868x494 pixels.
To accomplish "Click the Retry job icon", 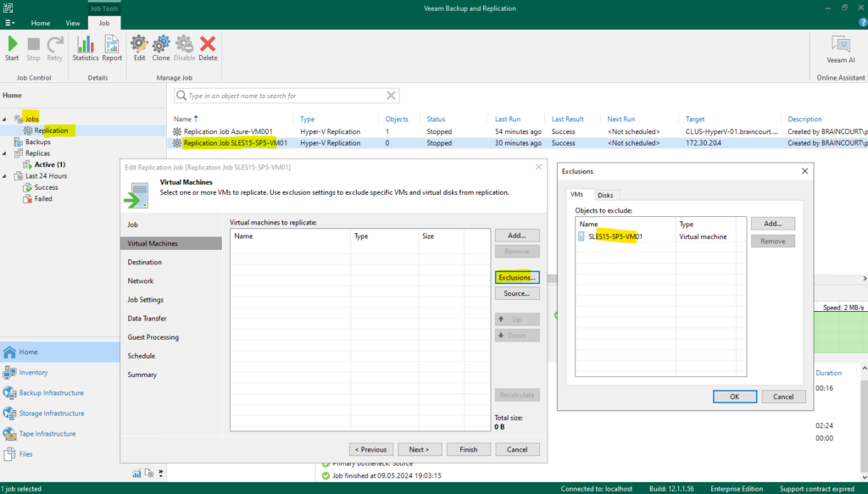I will pos(54,48).
